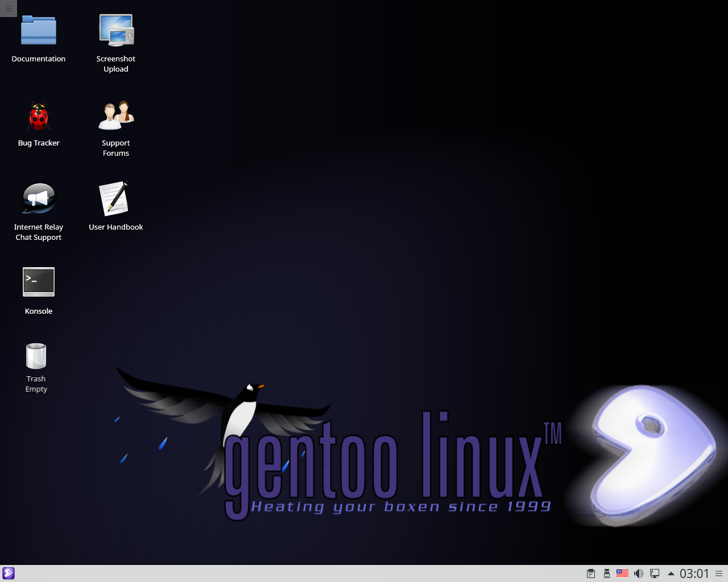Open the empty Trash
The height and width of the screenshot is (582, 728).
click(x=36, y=355)
